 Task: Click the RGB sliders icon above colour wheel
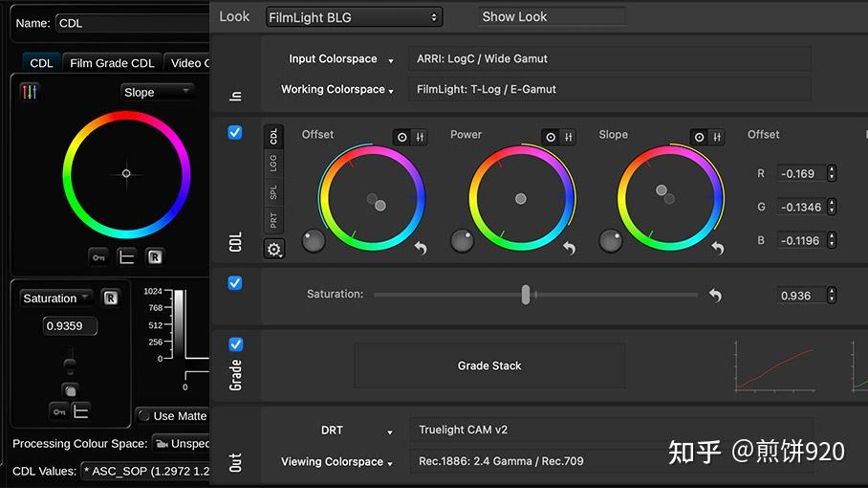click(x=29, y=92)
